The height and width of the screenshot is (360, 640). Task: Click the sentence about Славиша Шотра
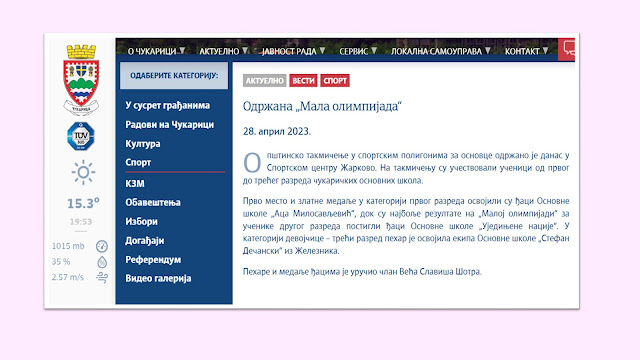pyautogui.click(x=362, y=271)
